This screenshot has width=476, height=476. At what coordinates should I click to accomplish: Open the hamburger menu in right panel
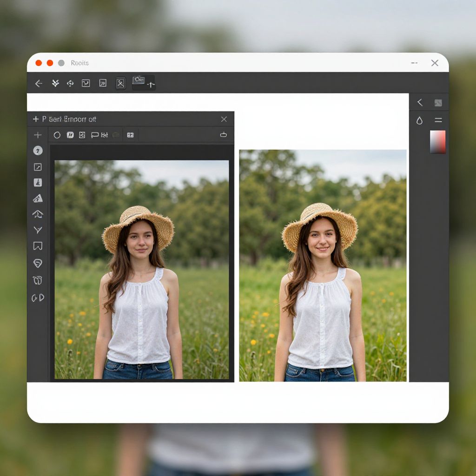coord(438,120)
